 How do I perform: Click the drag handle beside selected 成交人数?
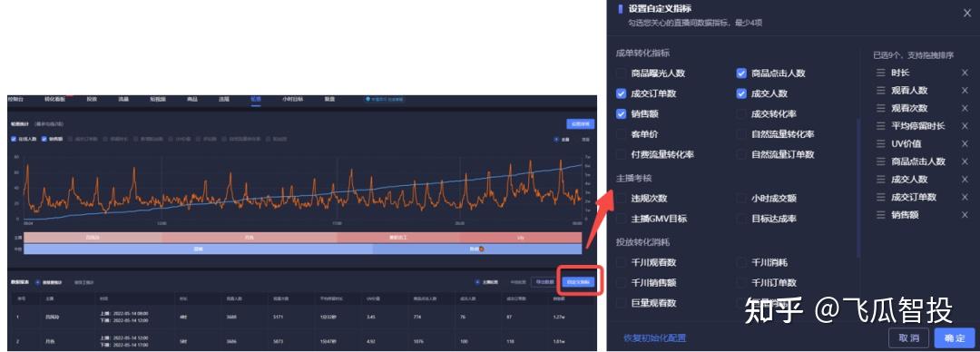coord(880,180)
